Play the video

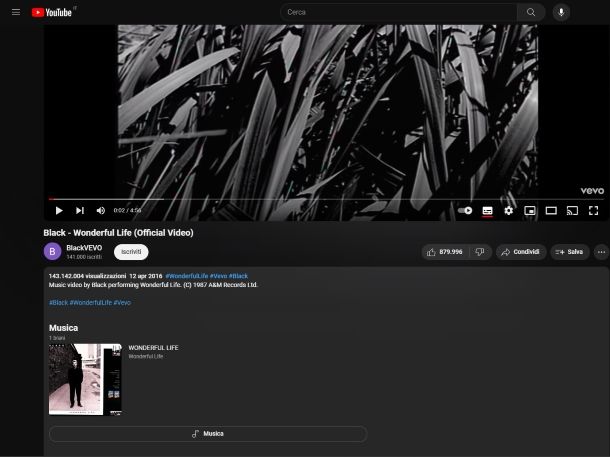[x=59, y=210]
